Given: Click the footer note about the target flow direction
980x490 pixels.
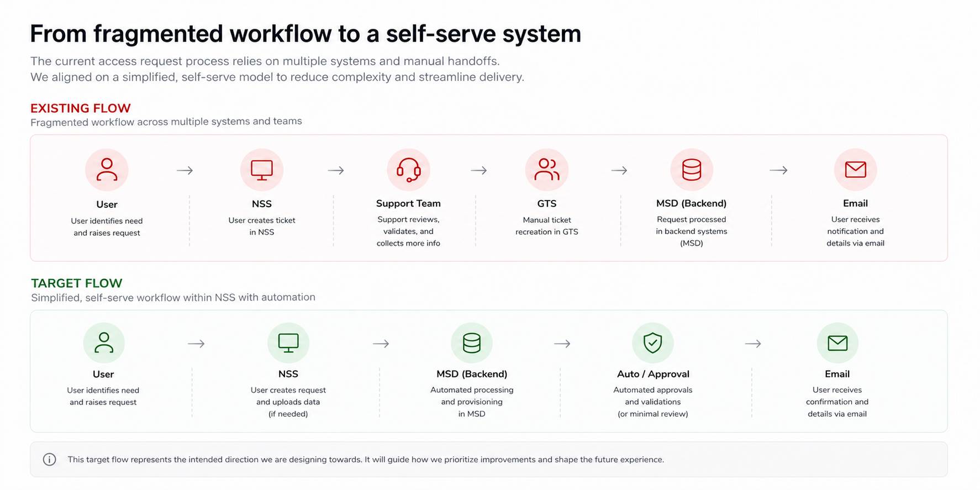Looking at the screenshot, I should pos(366,460).
